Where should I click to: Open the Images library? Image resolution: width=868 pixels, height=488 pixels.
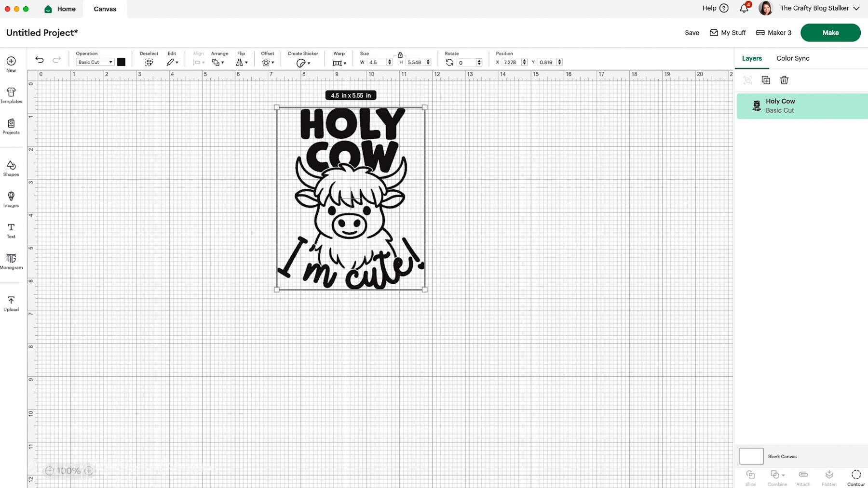(x=11, y=199)
